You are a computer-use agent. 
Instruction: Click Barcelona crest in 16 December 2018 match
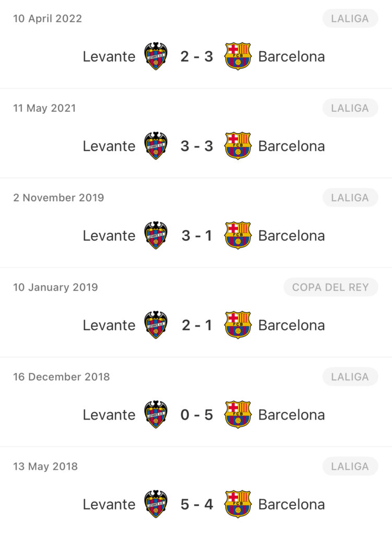[x=238, y=414]
